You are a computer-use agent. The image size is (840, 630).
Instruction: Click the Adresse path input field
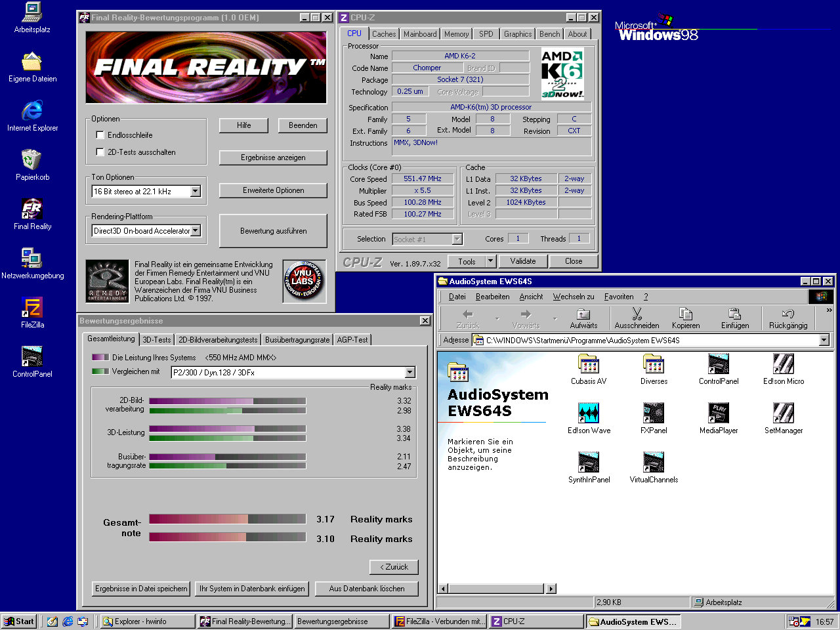(646, 340)
